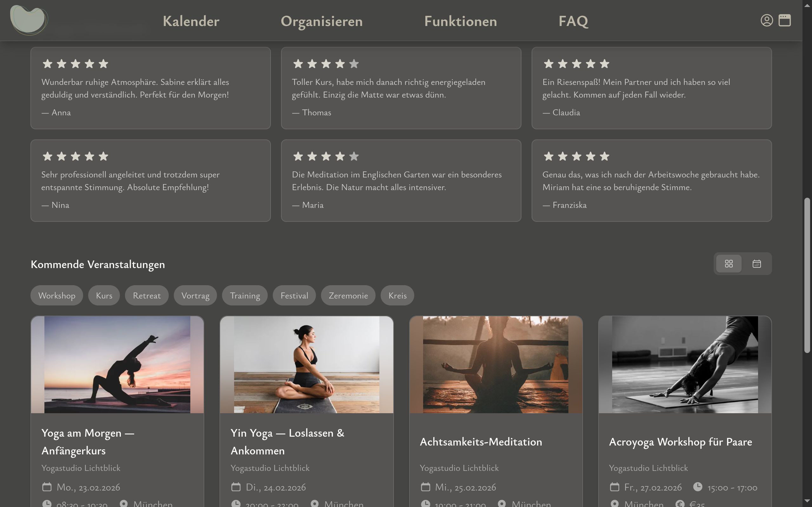Open Yoga am Morgen Anfängerkurs event
Image resolution: width=812 pixels, height=507 pixels.
[88, 442]
